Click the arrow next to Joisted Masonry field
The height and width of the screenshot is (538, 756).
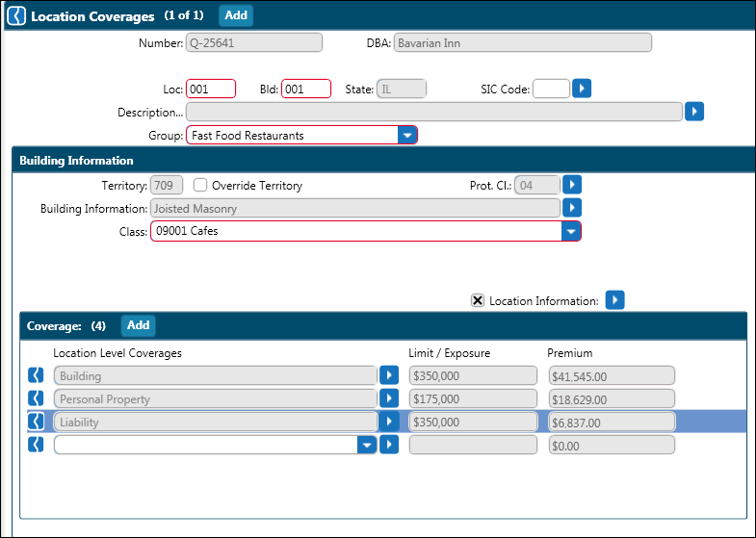(572, 208)
